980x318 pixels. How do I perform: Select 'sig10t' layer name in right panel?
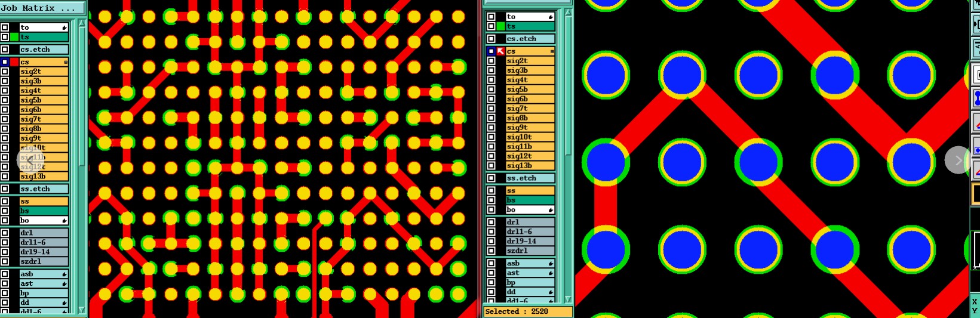[x=530, y=137]
